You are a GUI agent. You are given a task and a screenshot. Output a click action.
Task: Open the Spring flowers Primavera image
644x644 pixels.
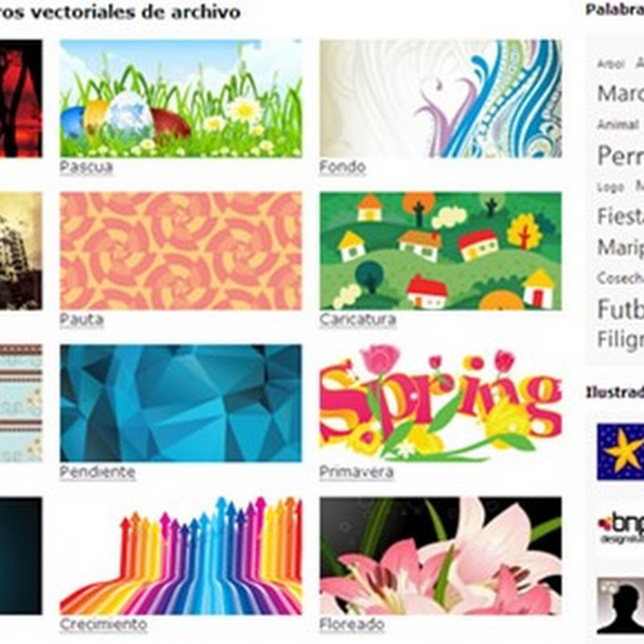(440, 403)
